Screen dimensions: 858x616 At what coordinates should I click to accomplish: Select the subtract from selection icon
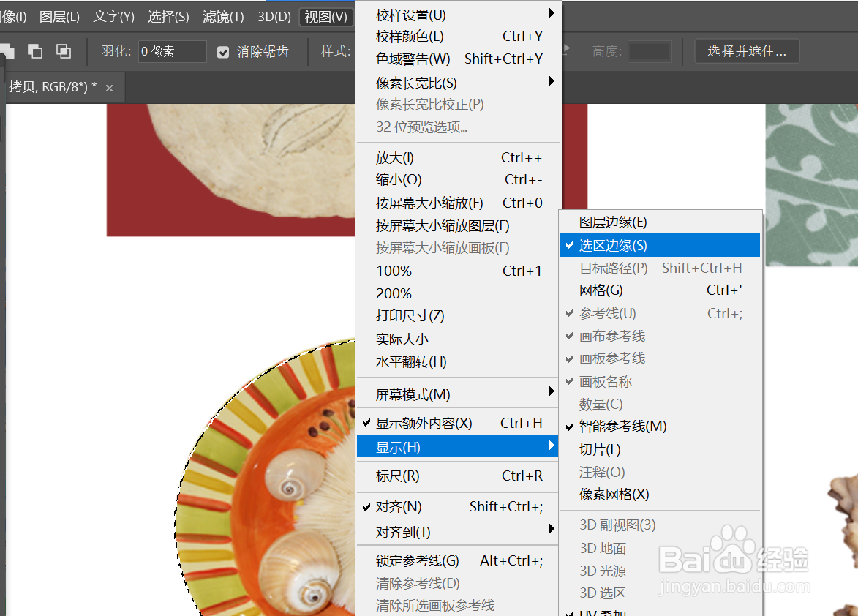tap(35, 51)
